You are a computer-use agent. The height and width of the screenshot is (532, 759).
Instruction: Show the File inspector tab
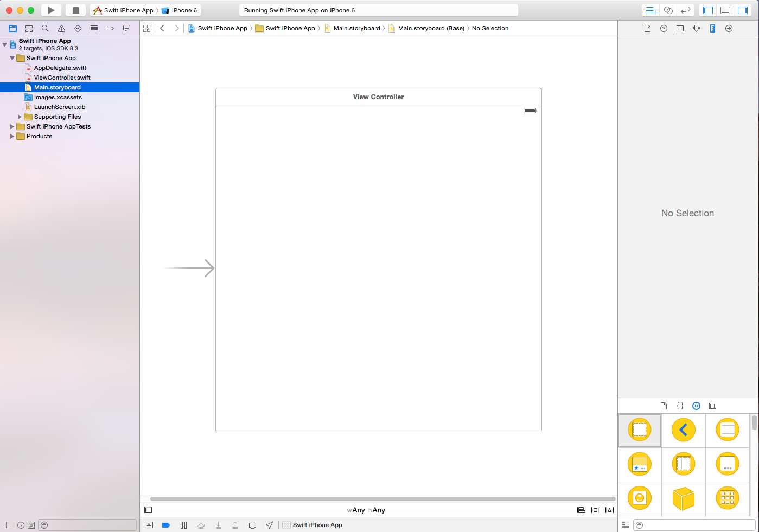tap(647, 28)
